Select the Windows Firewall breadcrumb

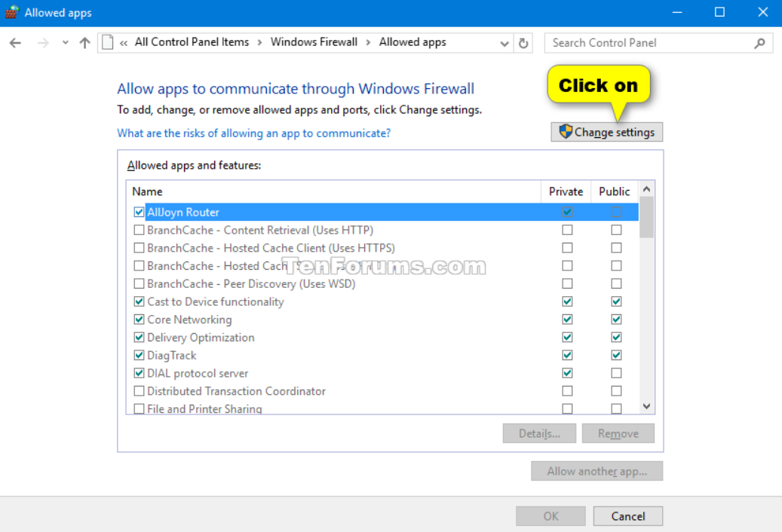[314, 42]
